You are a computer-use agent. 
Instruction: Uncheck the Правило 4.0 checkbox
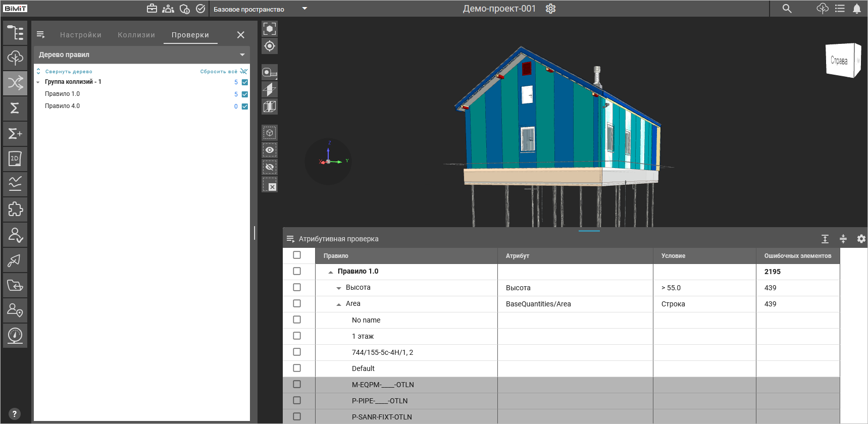point(245,107)
